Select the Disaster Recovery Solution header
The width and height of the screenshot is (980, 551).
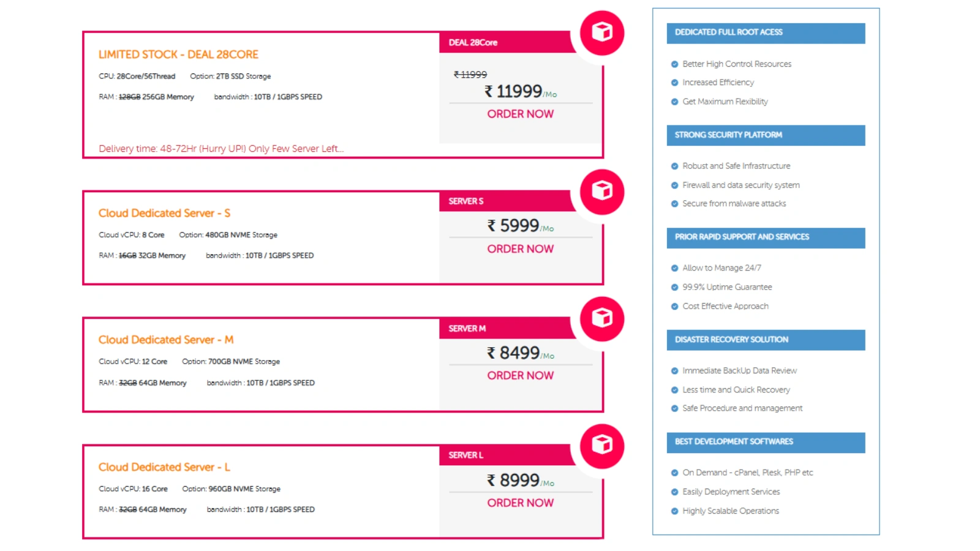(x=766, y=340)
